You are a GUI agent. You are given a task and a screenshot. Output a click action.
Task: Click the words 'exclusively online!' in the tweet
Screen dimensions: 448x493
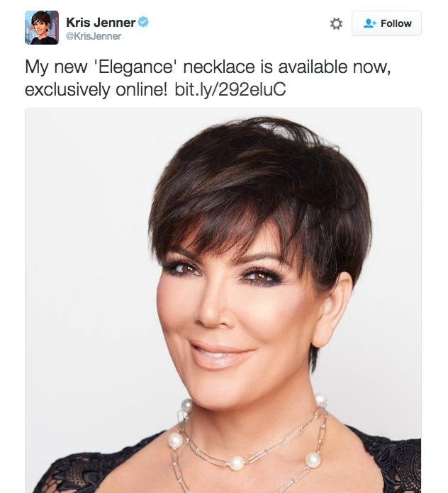coord(96,89)
